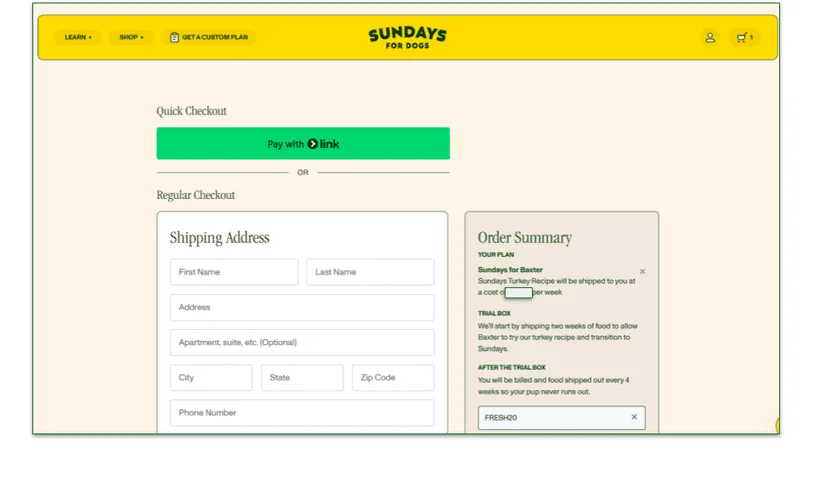Open Get a Custom Plan
The image size is (814, 487).
pos(209,37)
